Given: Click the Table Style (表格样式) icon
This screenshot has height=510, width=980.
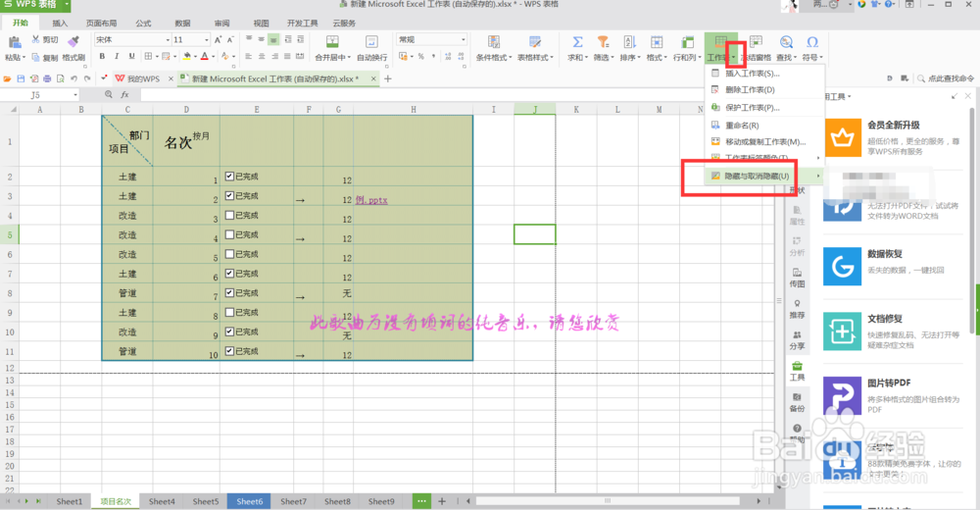Looking at the screenshot, I should (x=535, y=42).
